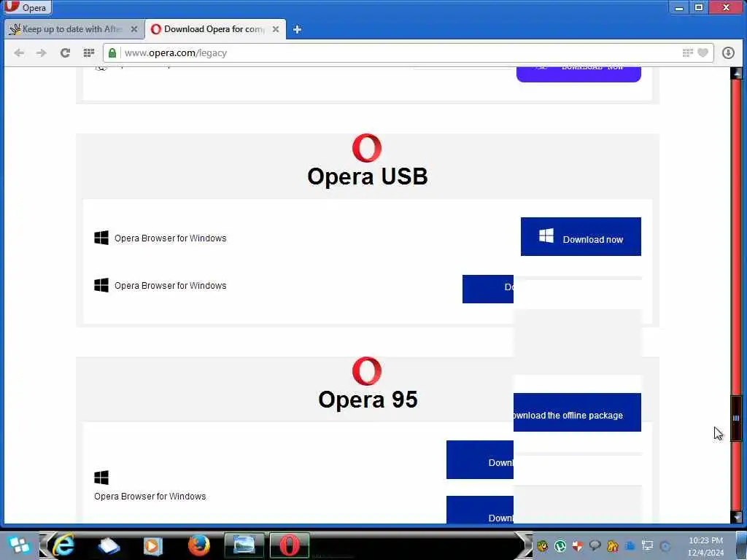Click the purple Download now button at top

point(578,74)
